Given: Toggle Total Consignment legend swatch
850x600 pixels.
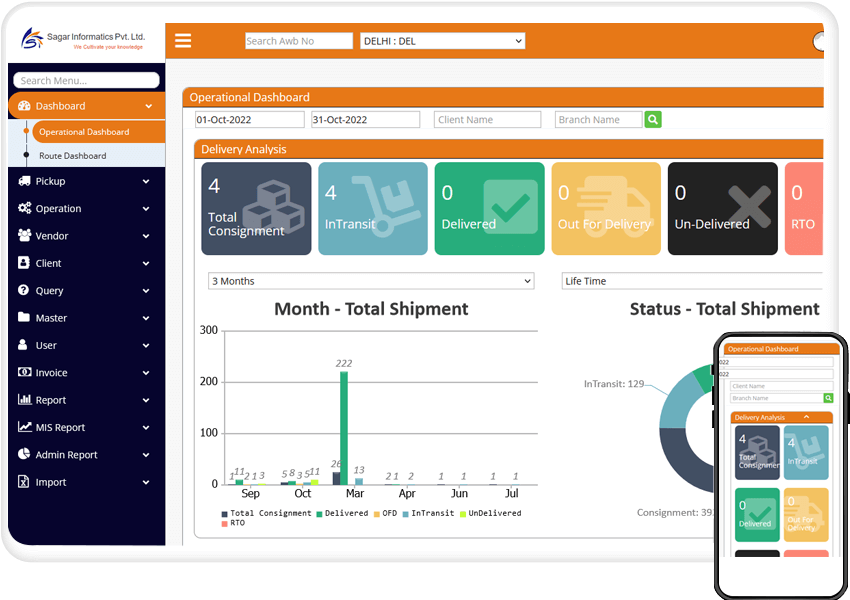Looking at the screenshot, I should [x=224, y=514].
